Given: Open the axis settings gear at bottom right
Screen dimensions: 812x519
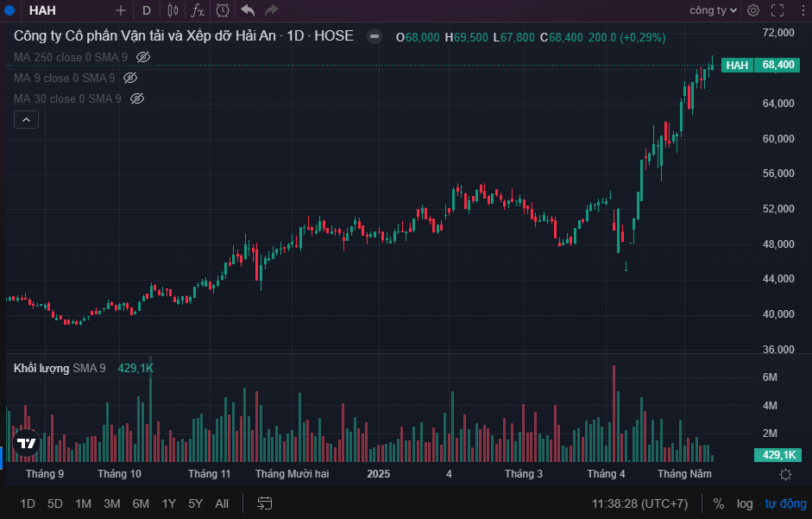Looking at the screenshot, I should coord(785,474).
